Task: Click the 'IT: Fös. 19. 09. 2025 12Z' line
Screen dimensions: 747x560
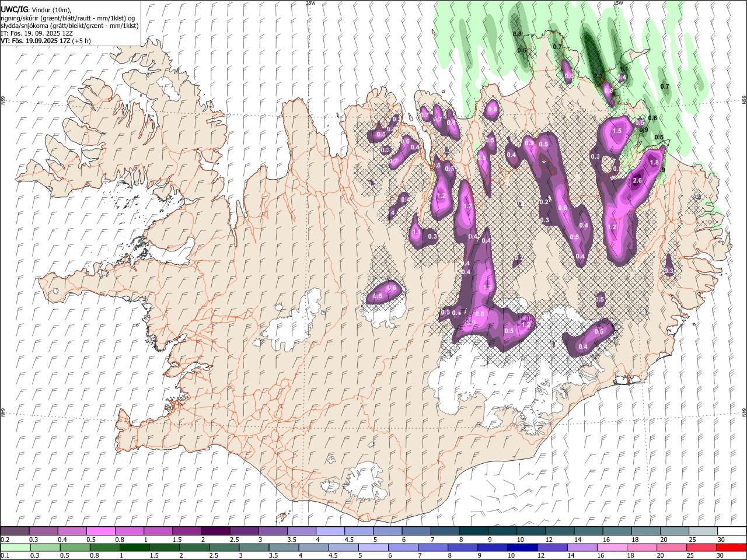Action: click(36, 34)
